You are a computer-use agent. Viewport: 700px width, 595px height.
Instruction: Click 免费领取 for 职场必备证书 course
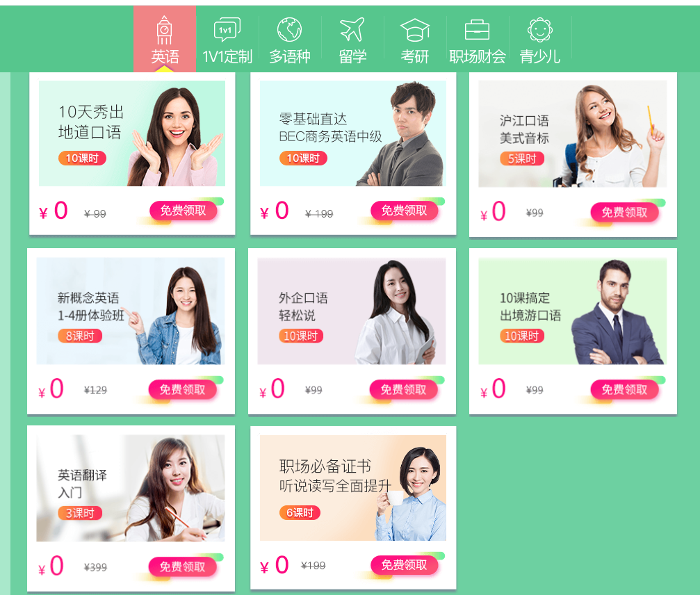point(405,565)
